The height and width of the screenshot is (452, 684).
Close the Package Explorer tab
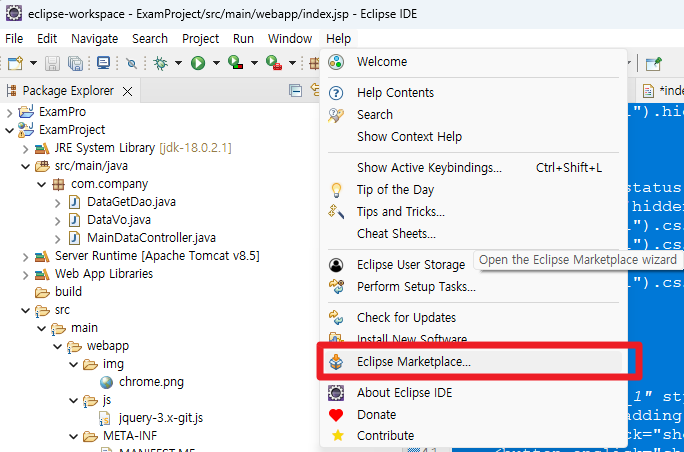(x=127, y=91)
